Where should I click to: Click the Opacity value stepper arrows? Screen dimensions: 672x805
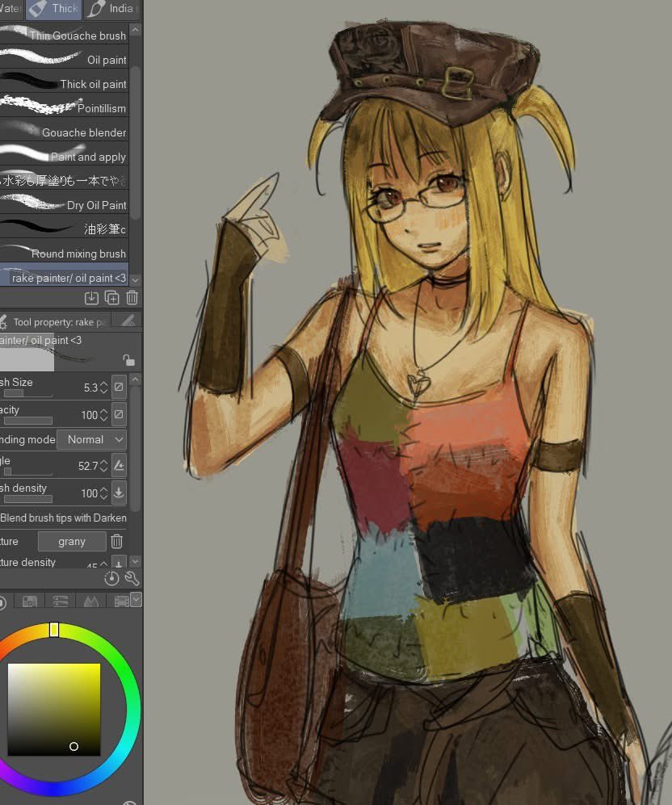tap(103, 415)
